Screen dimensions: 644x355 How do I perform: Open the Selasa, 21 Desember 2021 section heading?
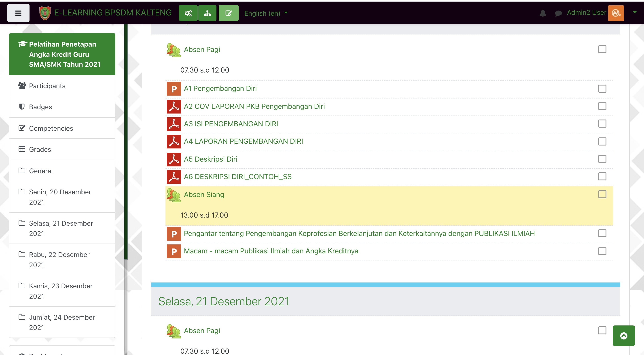224,301
